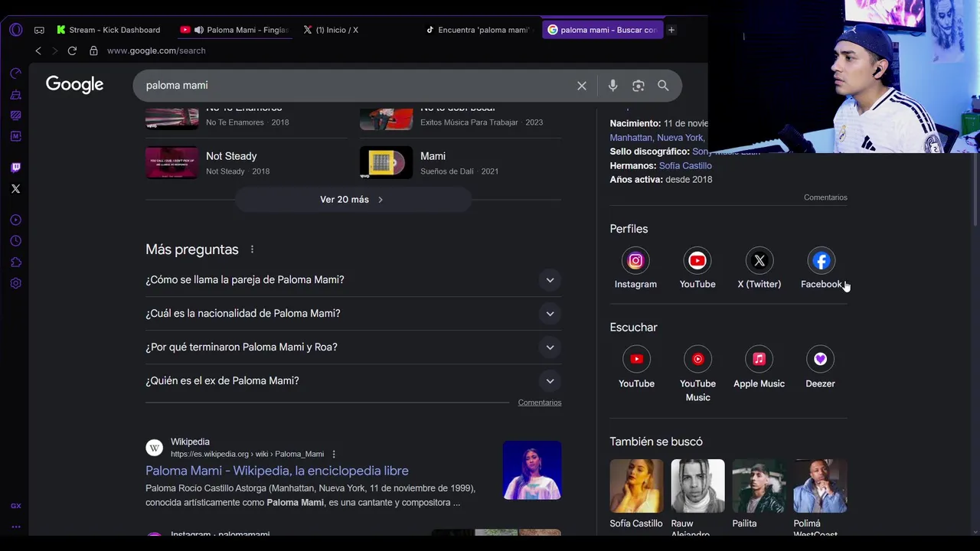Screen dimensions: 980x551
Task: Go back with the back arrow
Action: 38,51
